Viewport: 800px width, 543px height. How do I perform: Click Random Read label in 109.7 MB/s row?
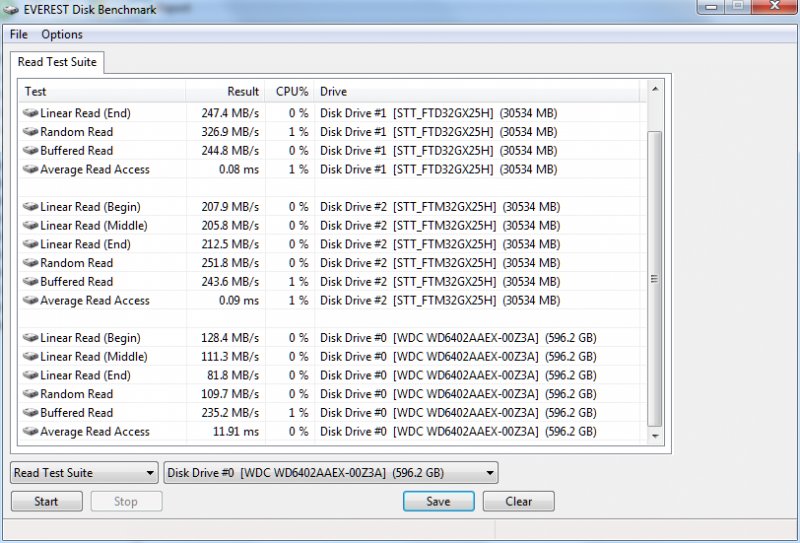pyautogui.click(x=77, y=393)
